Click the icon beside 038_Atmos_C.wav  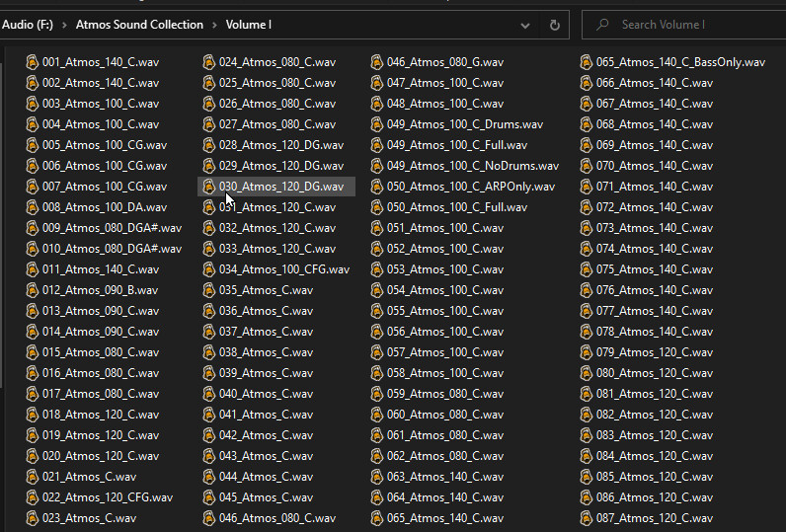tap(209, 352)
